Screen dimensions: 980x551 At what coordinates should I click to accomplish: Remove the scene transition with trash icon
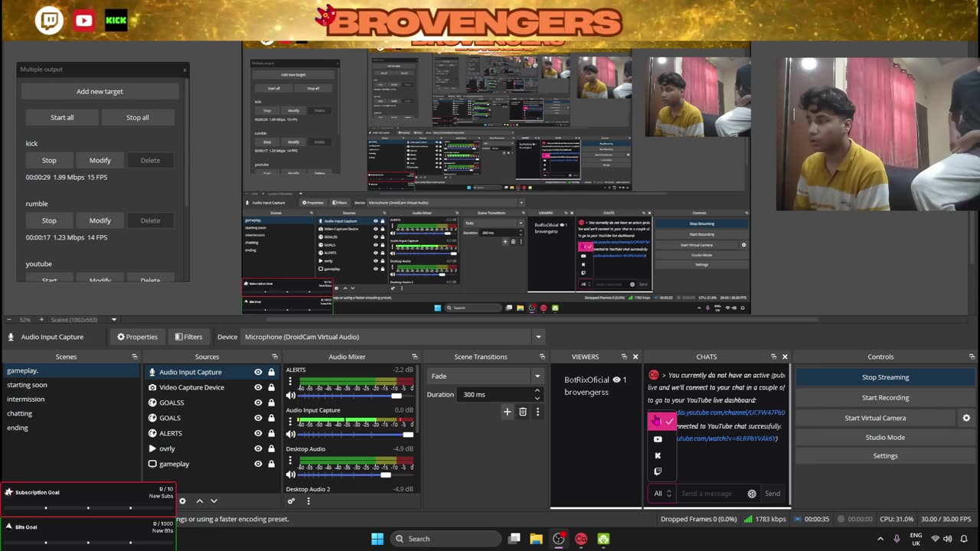point(523,412)
